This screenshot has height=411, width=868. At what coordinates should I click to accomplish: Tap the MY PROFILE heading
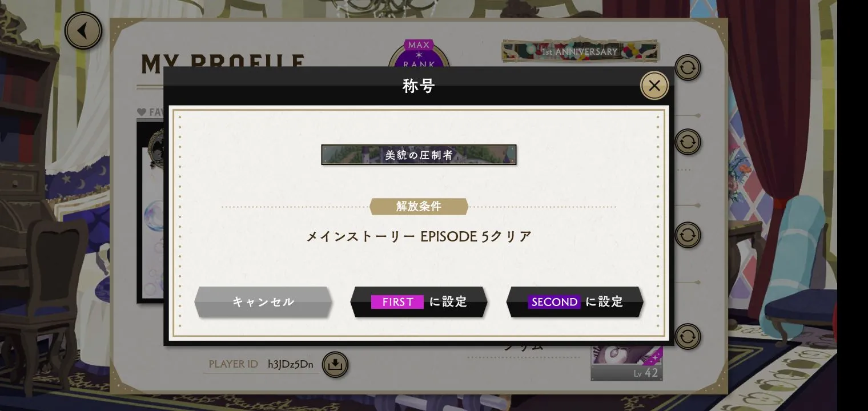point(223,61)
